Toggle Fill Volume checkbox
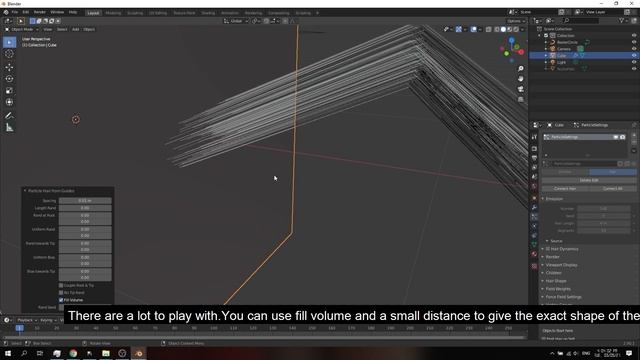The height and width of the screenshot is (360, 640). point(61,300)
